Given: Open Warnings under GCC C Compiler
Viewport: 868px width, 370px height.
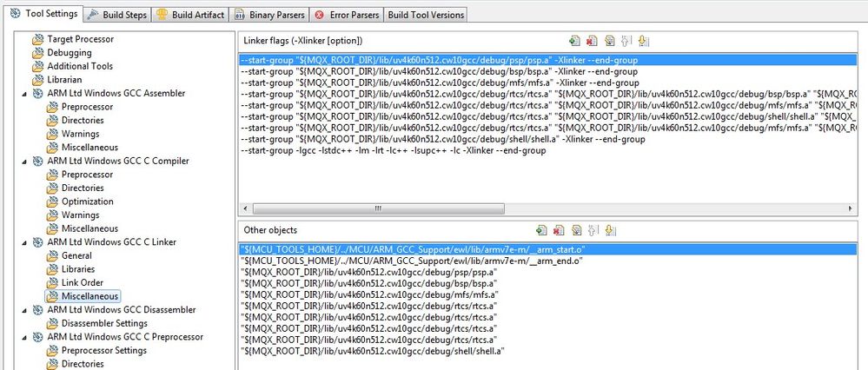Looking at the screenshot, I should pos(80,215).
